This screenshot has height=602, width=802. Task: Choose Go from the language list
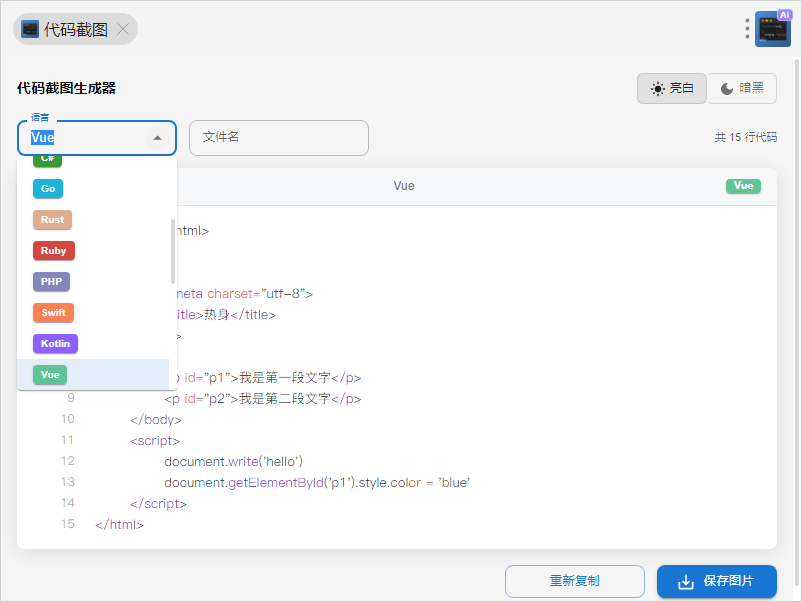(x=47, y=188)
